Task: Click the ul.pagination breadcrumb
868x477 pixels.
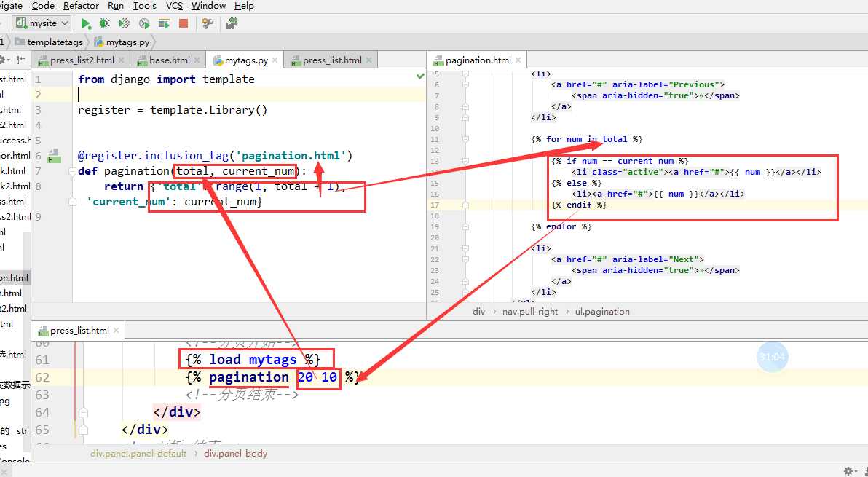Action: coord(602,312)
